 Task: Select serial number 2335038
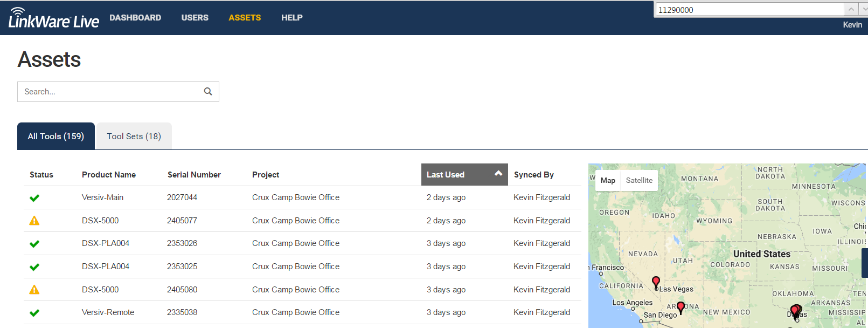coord(182,312)
